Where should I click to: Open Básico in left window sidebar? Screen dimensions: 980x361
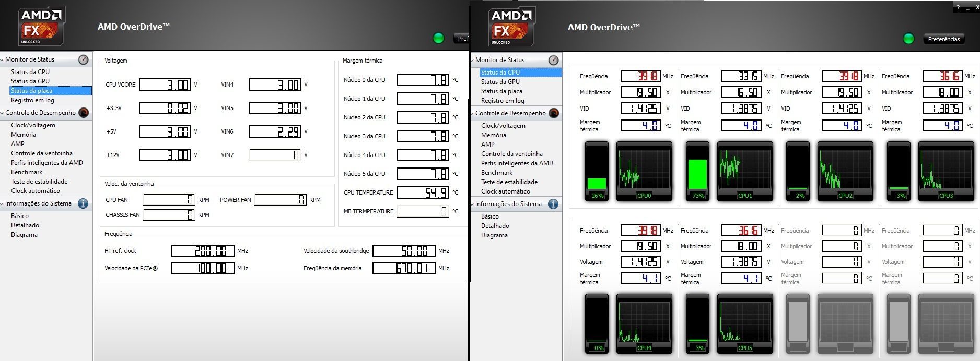pyautogui.click(x=20, y=216)
